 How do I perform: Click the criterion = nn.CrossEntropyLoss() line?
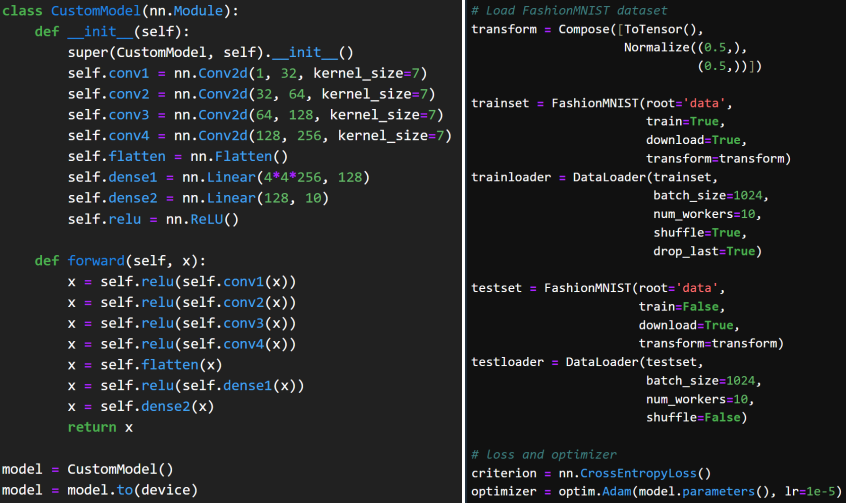pos(591,473)
